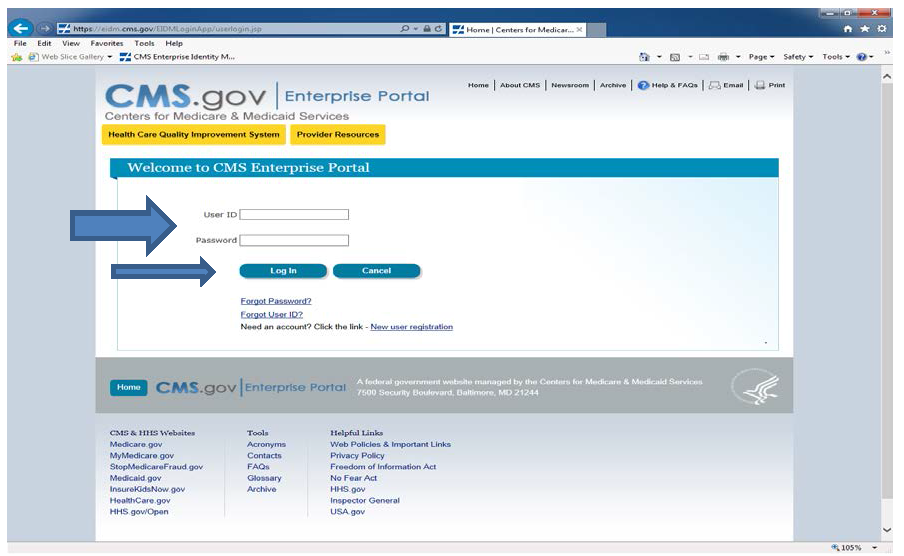
Task: Open the Page dropdown in command bar
Action: point(761,57)
